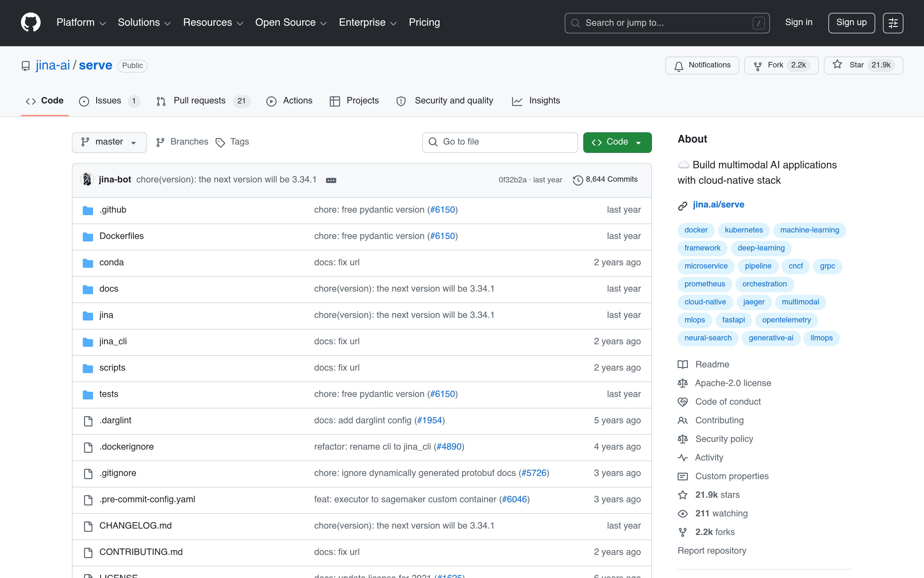This screenshot has height=578, width=924.
Task: Click the Readme book icon
Action: click(683, 364)
